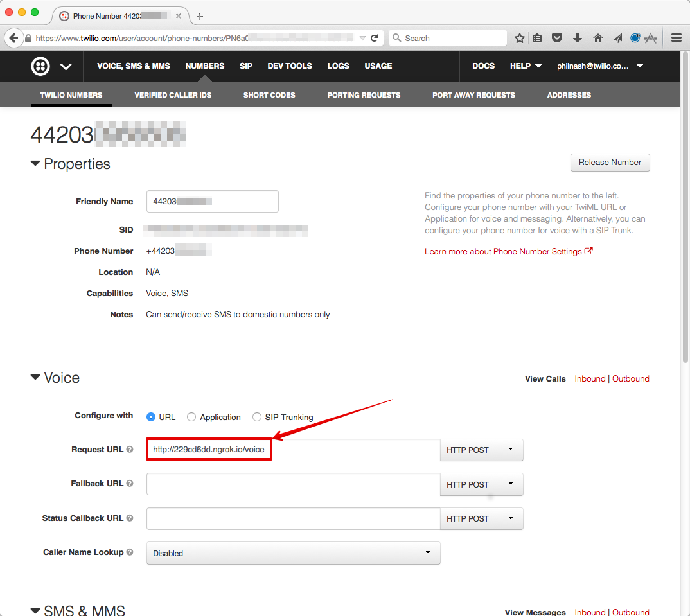
Task: Click the rightmost extension icon before the menu
Action: [650, 39]
